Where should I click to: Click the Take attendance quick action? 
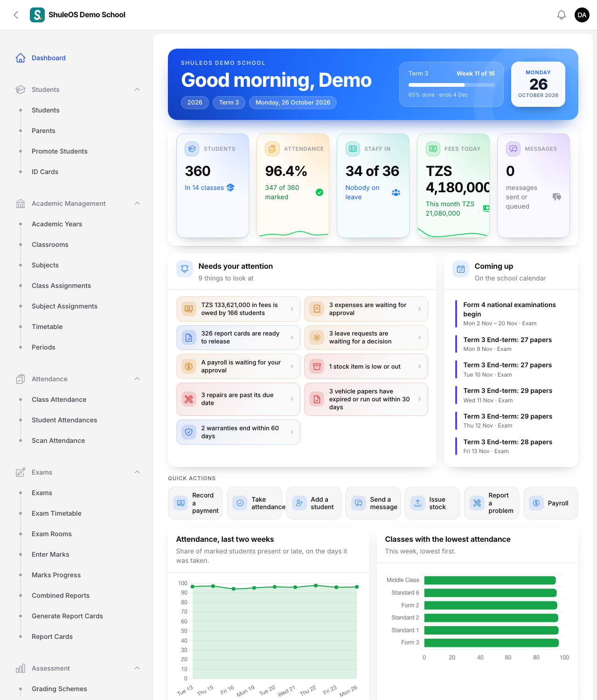(x=255, y=503)
